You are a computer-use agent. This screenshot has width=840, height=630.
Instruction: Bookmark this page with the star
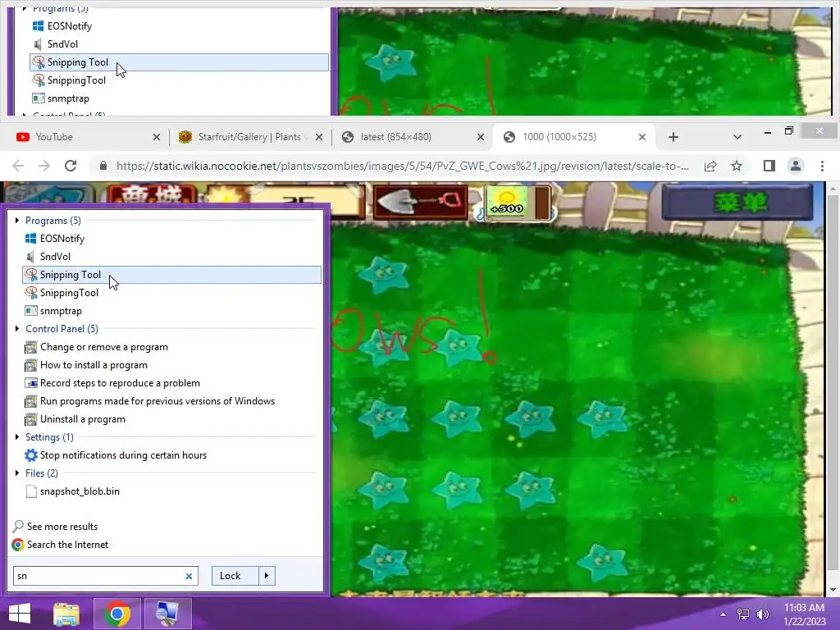coord(737,166)
